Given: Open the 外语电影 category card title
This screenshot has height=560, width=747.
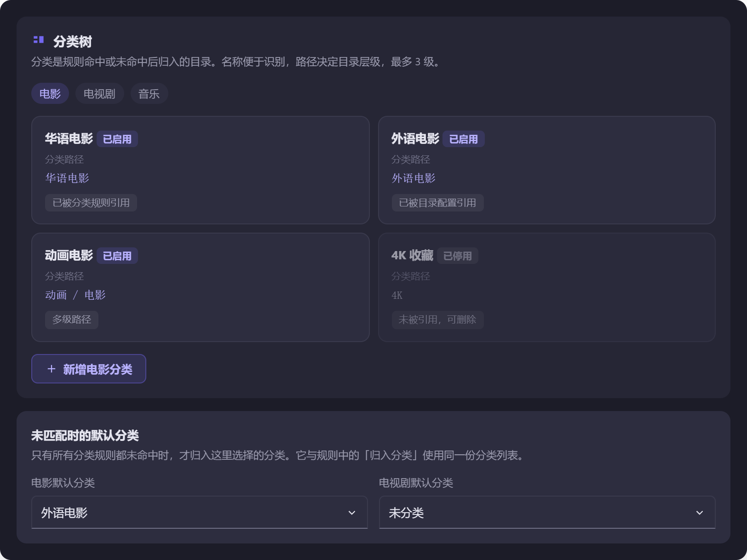Looking at the screenshot, I should [415, 138].
